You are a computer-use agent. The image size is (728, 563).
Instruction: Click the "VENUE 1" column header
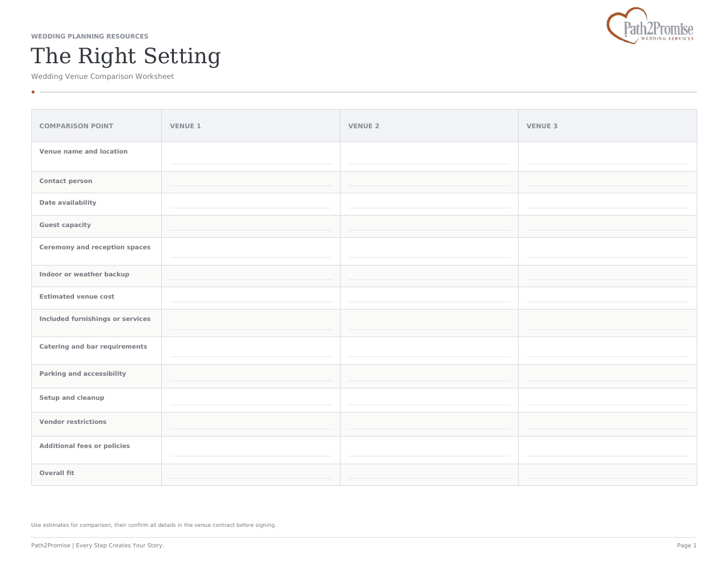[x=185, y=126]
